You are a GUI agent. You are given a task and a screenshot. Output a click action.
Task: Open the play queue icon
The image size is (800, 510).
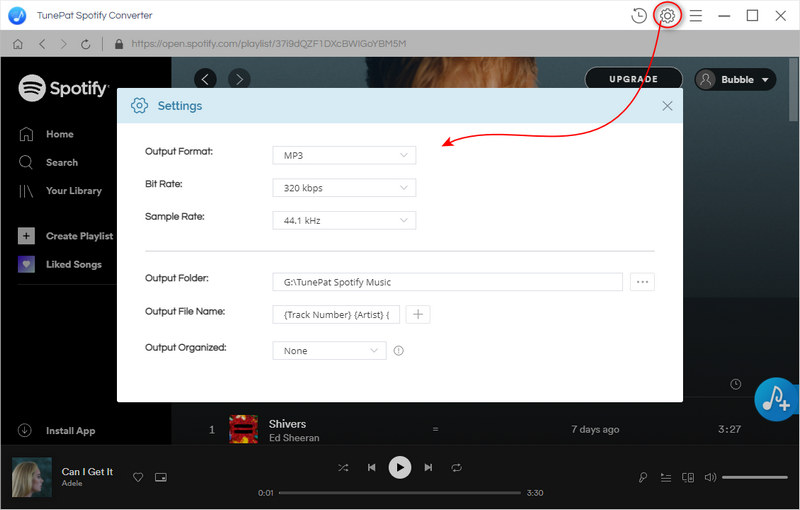[x=666, y=477]
